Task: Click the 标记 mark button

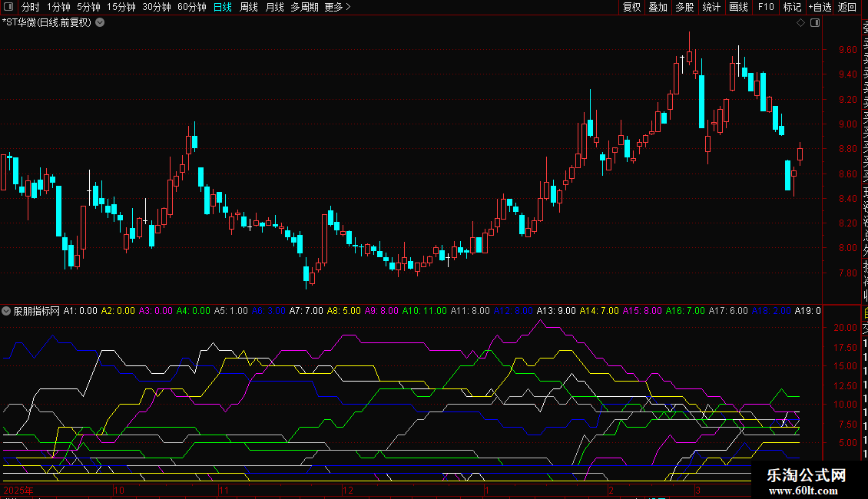Action: (791, 7)
